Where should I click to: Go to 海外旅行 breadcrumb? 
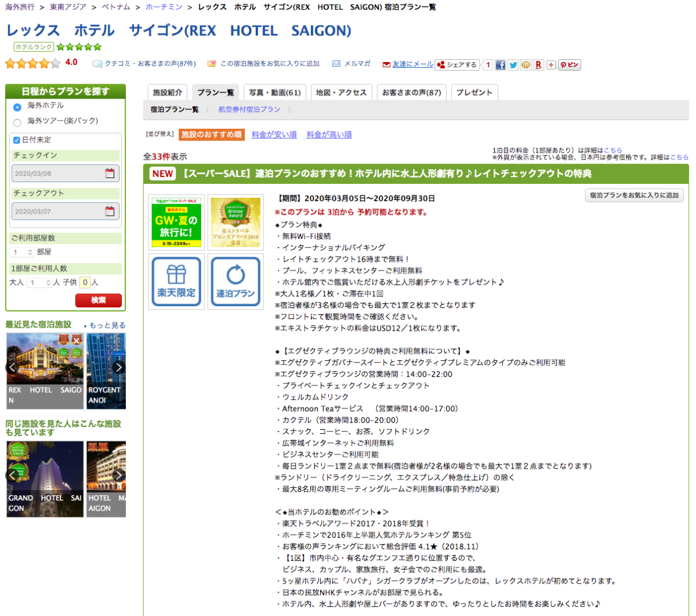point(20,7)
